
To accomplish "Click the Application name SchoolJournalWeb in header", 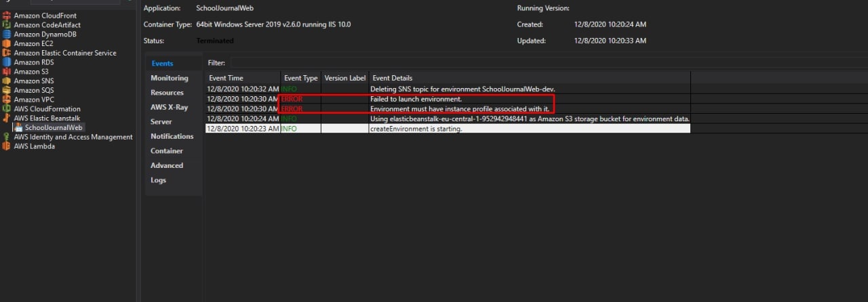I will click(x=225, y=8).
